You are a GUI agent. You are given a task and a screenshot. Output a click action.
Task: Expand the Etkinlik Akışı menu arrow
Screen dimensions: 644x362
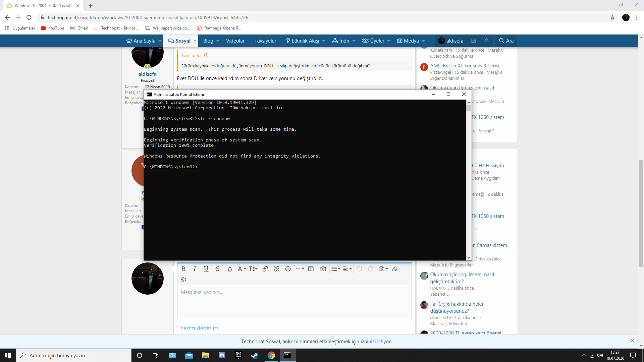click(x=324, y=41)
